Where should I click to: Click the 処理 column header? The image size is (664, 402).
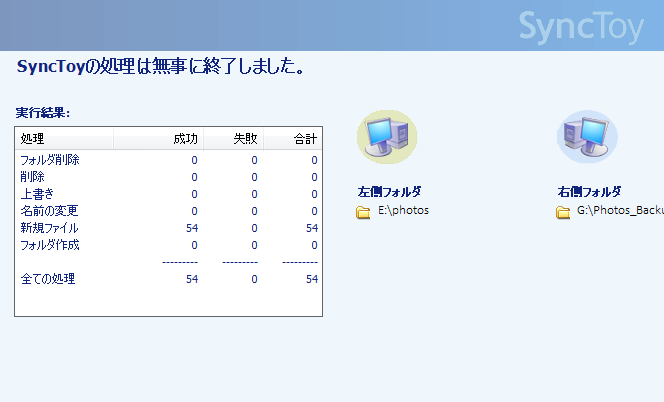pyautogui.click(x=64, y=139)
